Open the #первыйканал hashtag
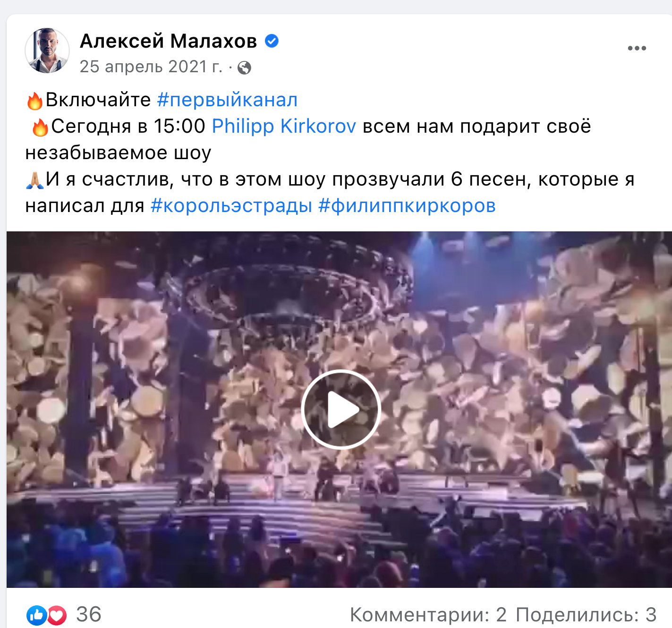Image resolution: width=672 pixels, height=628 pixels. 227,100
